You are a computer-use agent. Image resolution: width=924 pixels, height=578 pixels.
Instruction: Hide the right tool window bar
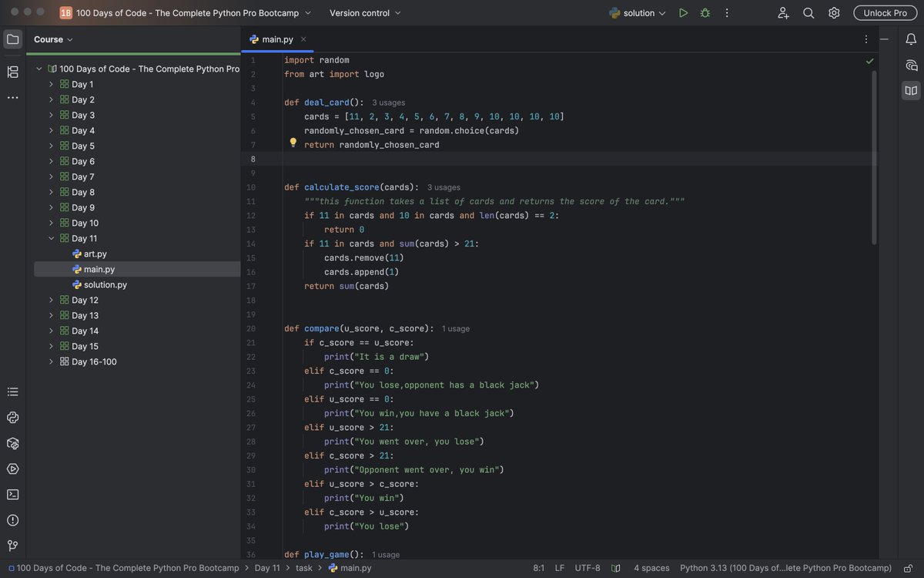coord(884,39)
